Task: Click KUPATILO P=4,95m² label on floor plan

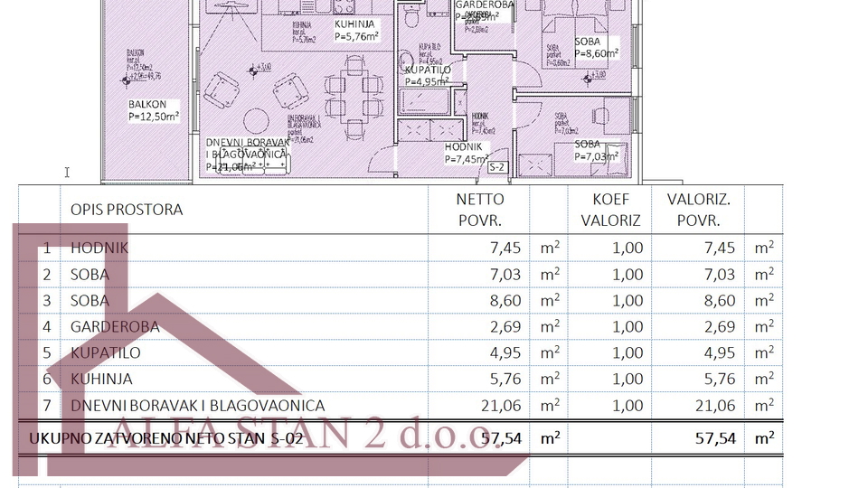Action: (x=428, y=76)
